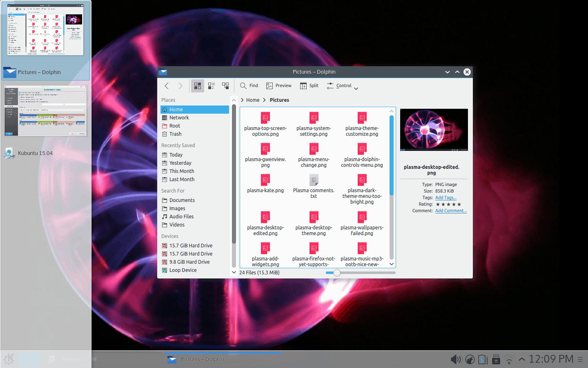Select the installer window thumbnail in switcher

pos(45,111)
